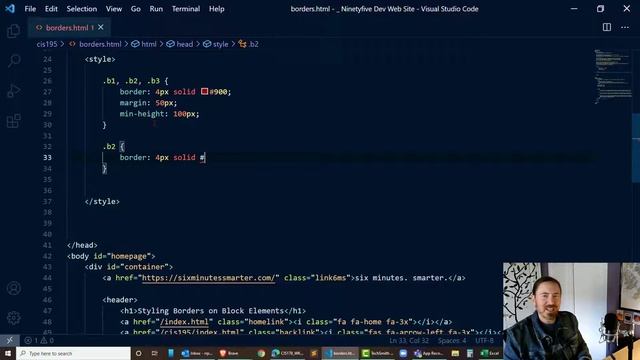Click the div id="container" line
640x360 pixels.
tap(129, 267)
